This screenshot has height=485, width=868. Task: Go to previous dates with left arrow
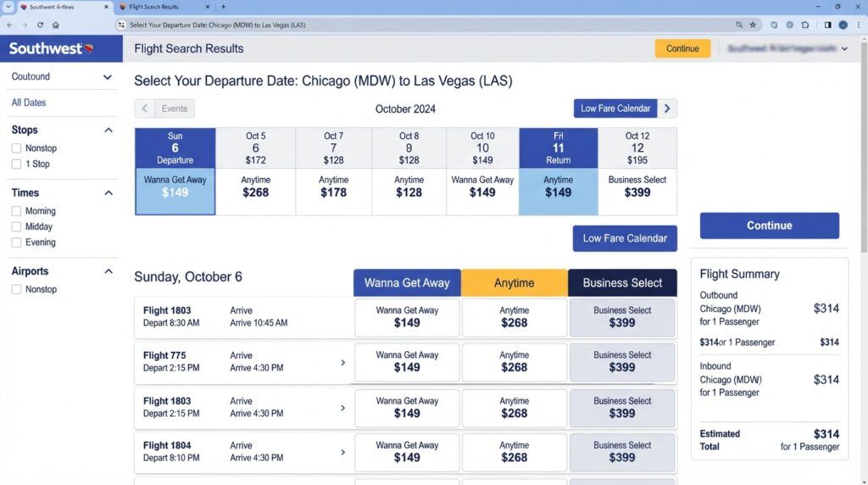tap(144, 109)
